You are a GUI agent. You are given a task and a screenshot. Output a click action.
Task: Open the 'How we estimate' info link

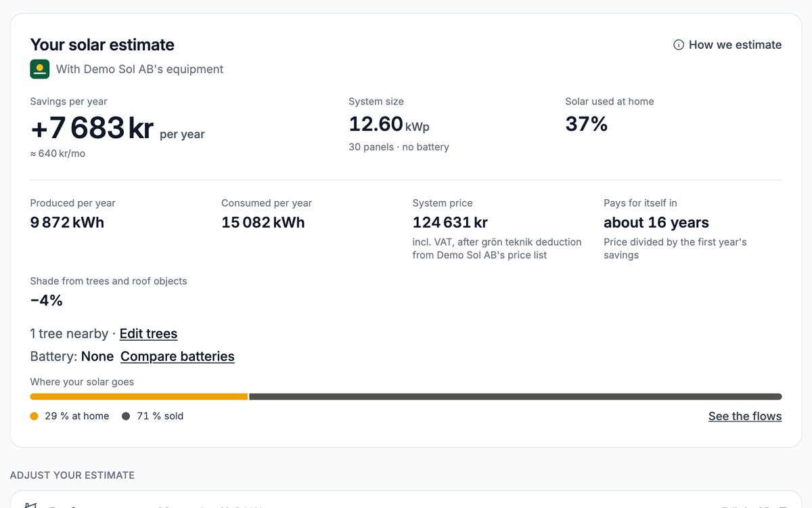point(727,45)
